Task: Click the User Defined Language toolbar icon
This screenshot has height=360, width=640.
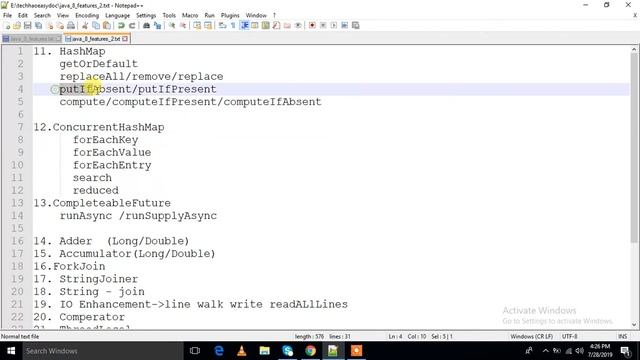Action: point(255,25)
